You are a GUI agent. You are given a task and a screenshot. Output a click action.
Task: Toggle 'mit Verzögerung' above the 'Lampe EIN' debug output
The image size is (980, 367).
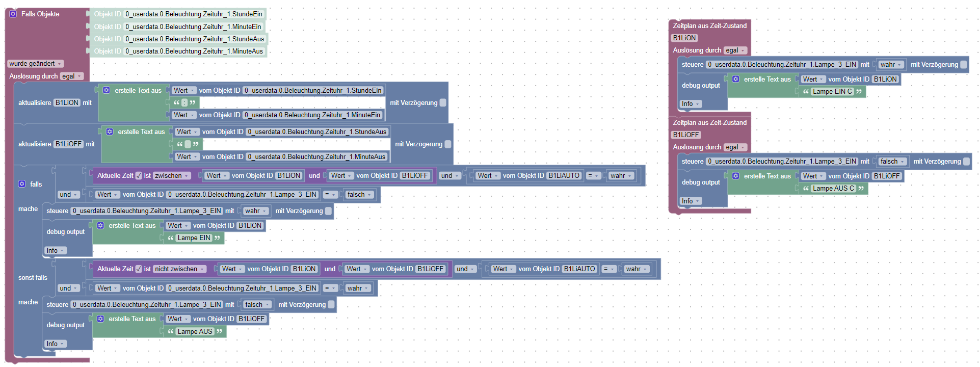(x=328, y=211)
